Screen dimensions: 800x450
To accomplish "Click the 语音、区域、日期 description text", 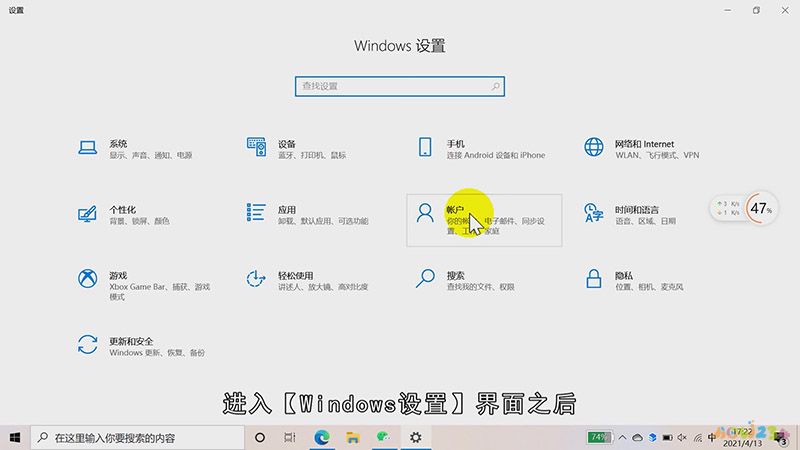I will [645, 221].
